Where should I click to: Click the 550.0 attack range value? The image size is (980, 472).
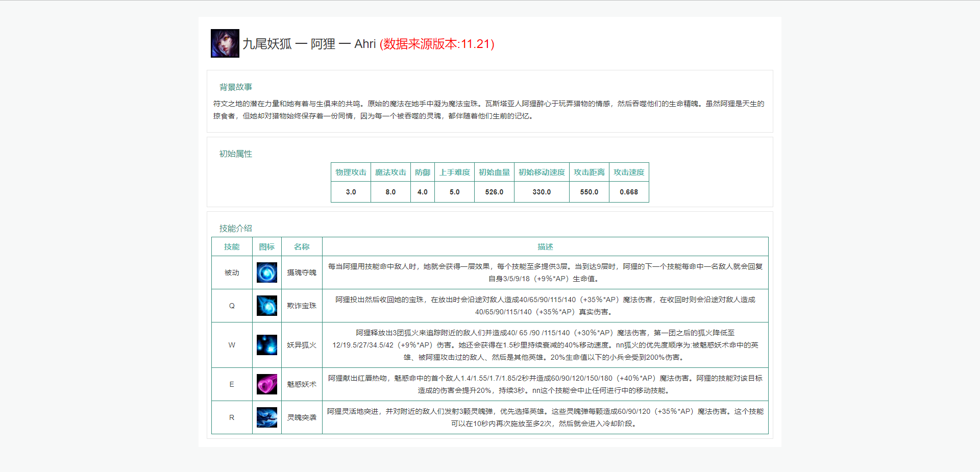click(589, 192)
